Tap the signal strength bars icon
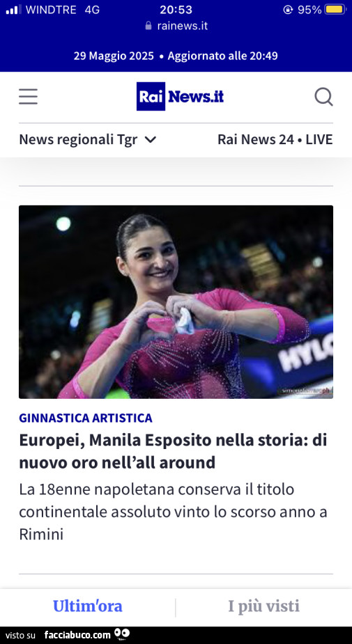 click(13, 10)
